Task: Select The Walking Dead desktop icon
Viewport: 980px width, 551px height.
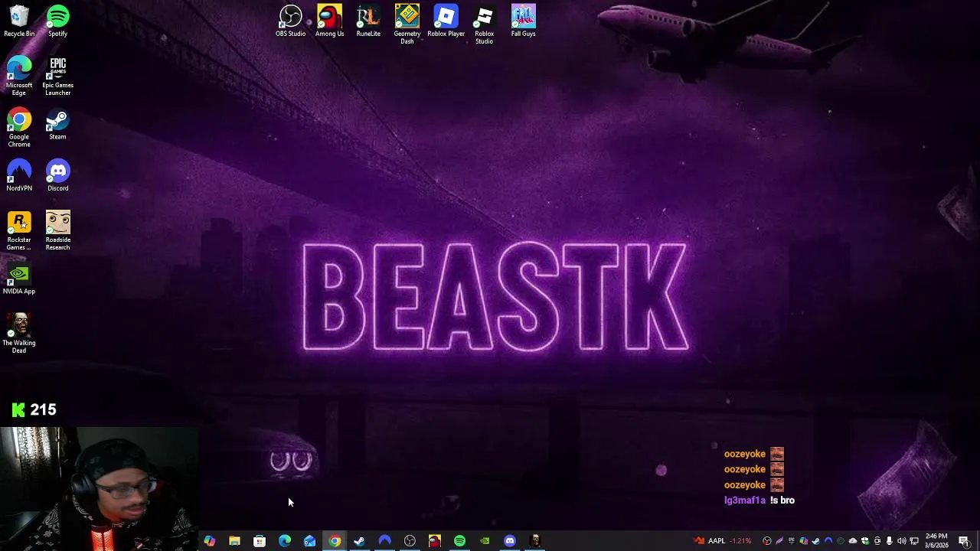Action: coord(19,334)
